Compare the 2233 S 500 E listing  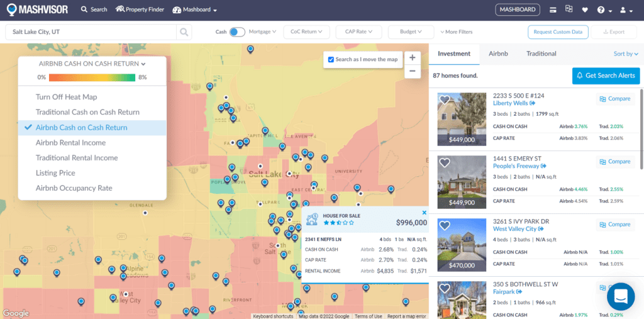click(615, 99)
